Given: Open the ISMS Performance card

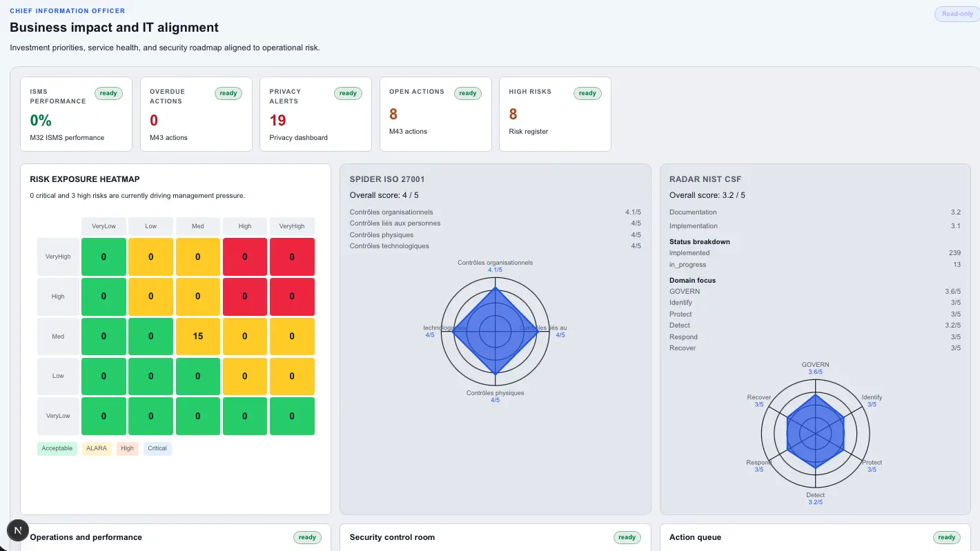Looking at the screenshot, I should coord(76,114).
